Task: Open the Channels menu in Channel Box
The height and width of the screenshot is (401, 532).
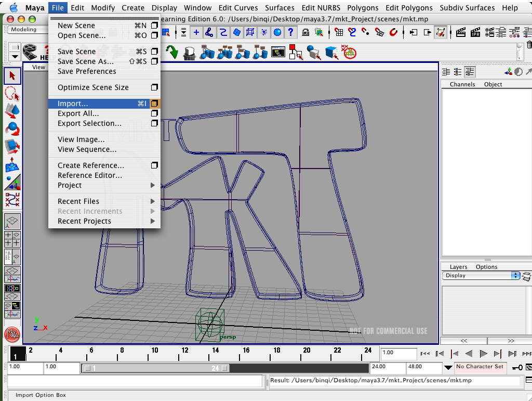Action: click(462, 84)
